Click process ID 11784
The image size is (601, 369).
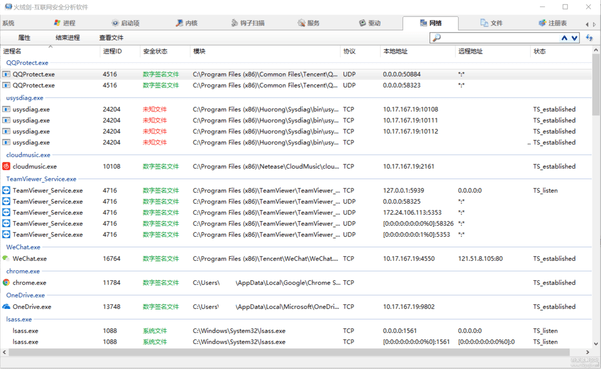pos(111,282)
